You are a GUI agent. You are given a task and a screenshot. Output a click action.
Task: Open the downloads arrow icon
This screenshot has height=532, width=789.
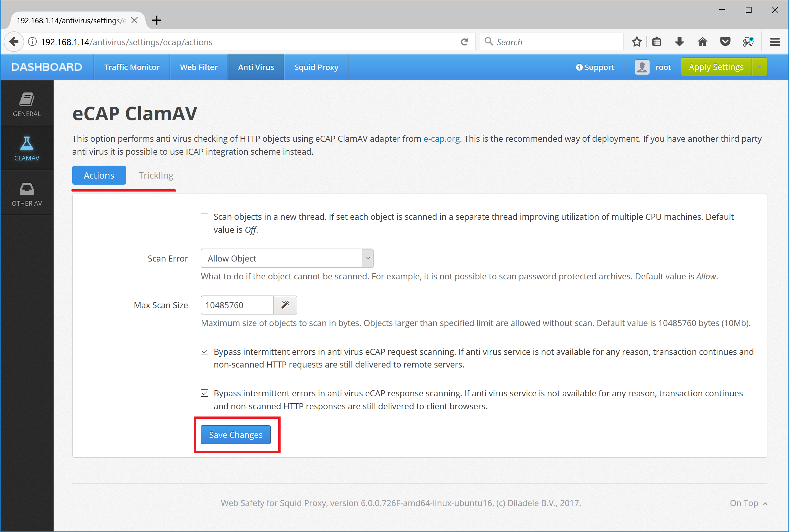(x=679, y=42)
